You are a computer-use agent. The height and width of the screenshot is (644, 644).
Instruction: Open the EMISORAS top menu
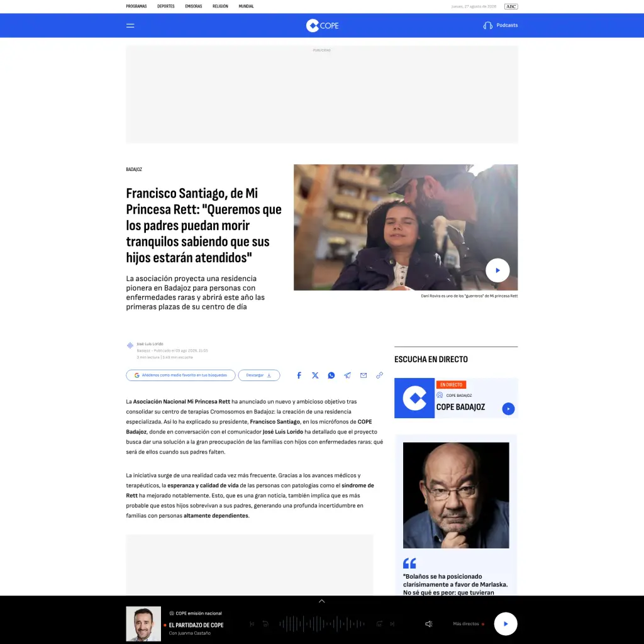pyautogui.click(x=194, y=6)
